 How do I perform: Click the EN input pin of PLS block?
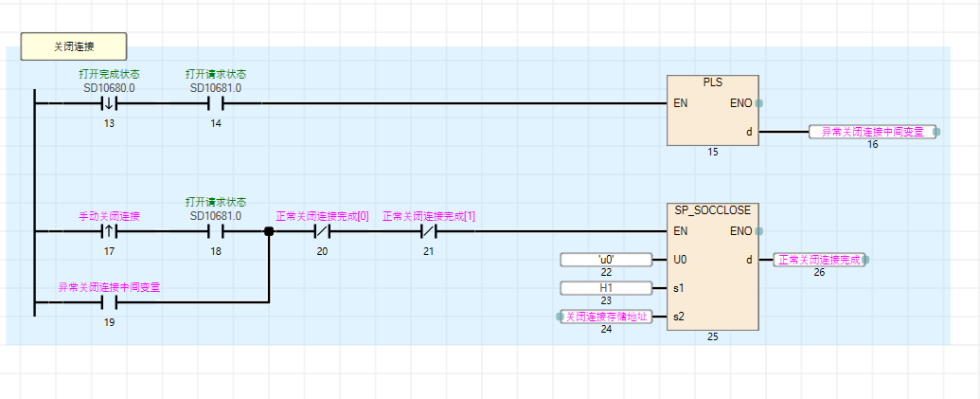(x=680, y=103)
